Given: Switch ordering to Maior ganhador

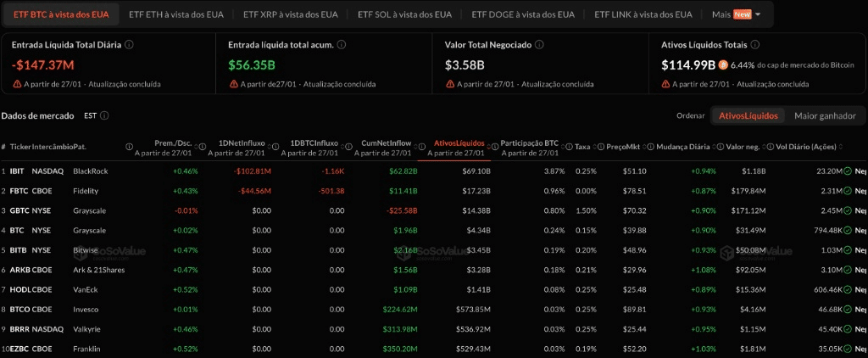Looking at the screenshot, I should click(x=825, y=116).
